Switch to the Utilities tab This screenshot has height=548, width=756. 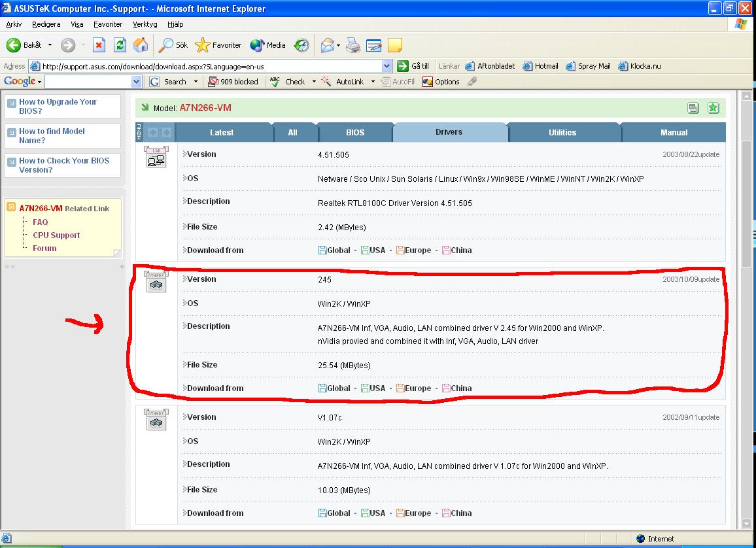(562, 133)
